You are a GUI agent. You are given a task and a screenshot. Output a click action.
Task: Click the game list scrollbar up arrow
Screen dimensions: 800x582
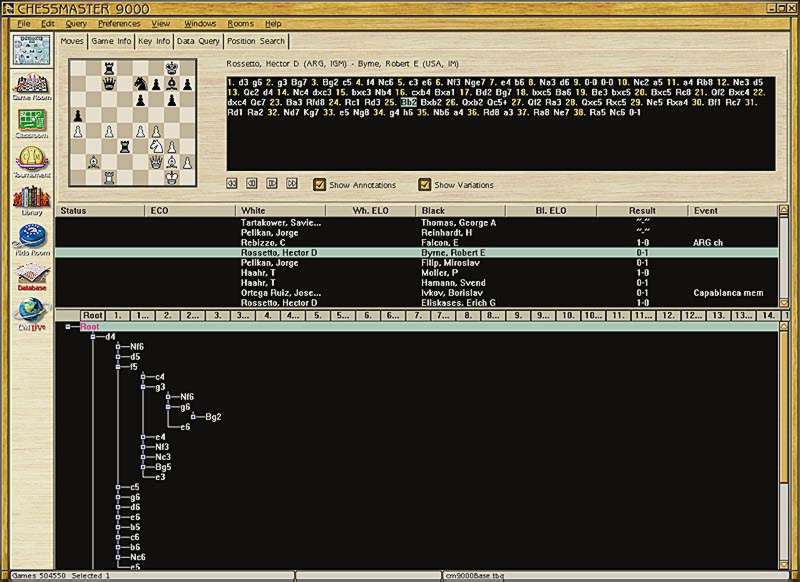[784, 210]
